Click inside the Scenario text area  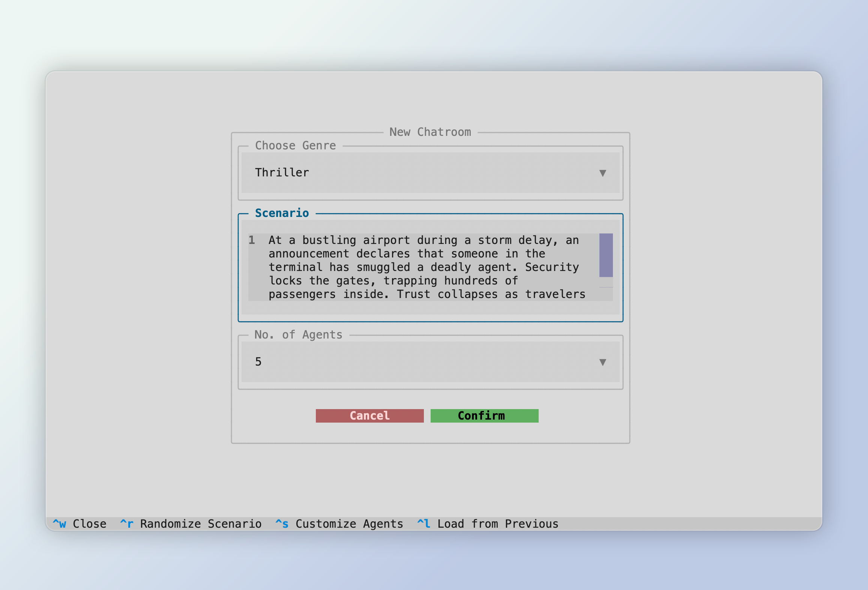[x=424, y=267]
